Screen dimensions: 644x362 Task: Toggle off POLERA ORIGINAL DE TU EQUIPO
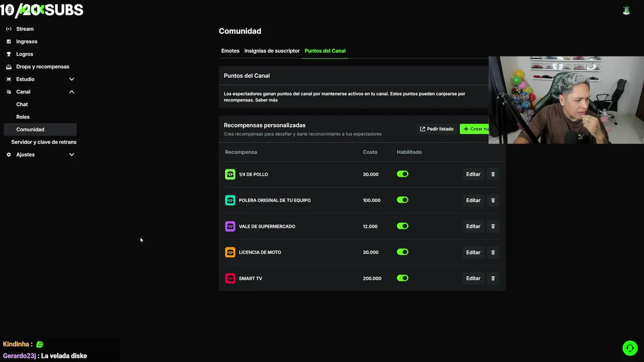pos(403,200)
